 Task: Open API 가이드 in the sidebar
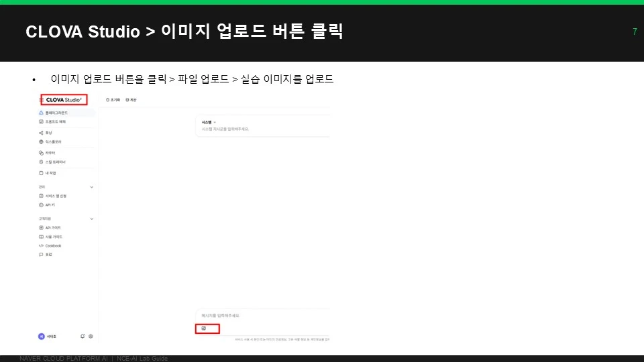[x=50, y=228]
